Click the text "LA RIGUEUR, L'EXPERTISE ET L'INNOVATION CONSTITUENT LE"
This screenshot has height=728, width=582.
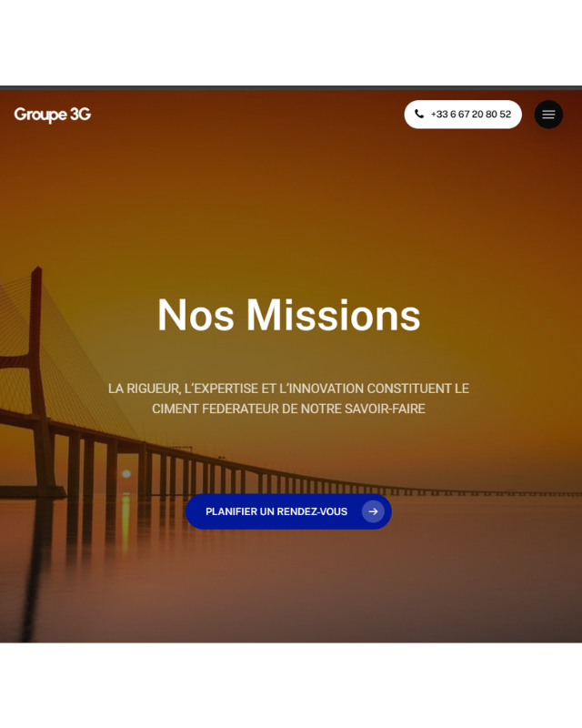click(x=288, y=389)
